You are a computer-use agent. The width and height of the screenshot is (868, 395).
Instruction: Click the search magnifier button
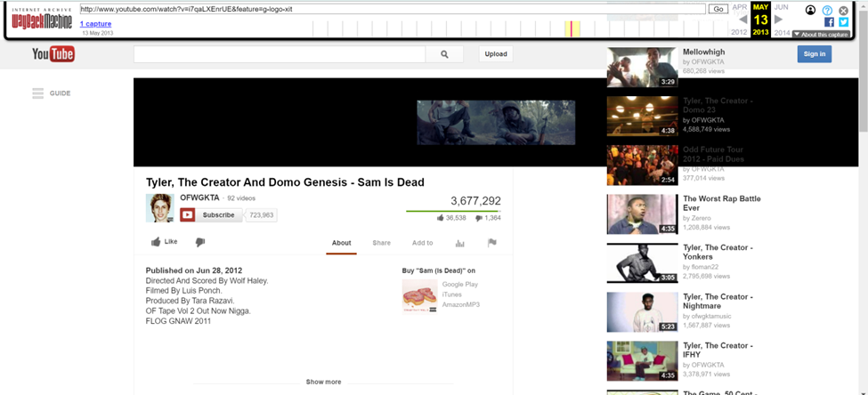click(x=444, y=54)
